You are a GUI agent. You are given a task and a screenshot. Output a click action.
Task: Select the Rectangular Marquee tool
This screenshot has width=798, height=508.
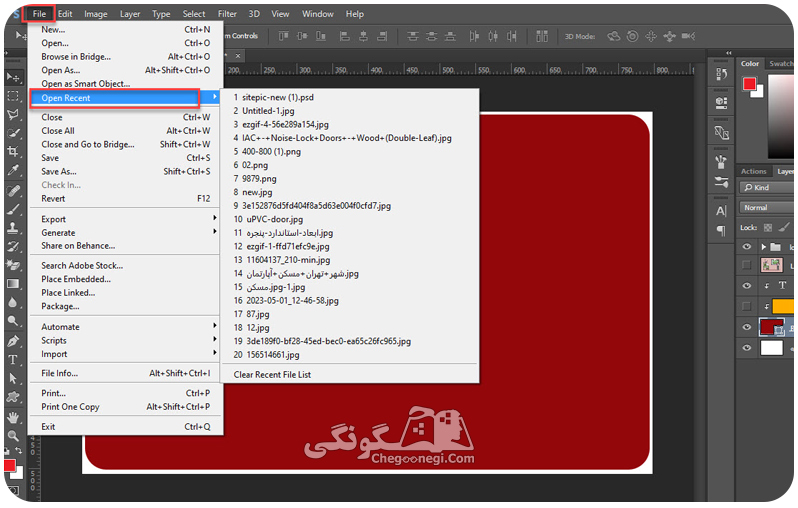coord(13,96)
